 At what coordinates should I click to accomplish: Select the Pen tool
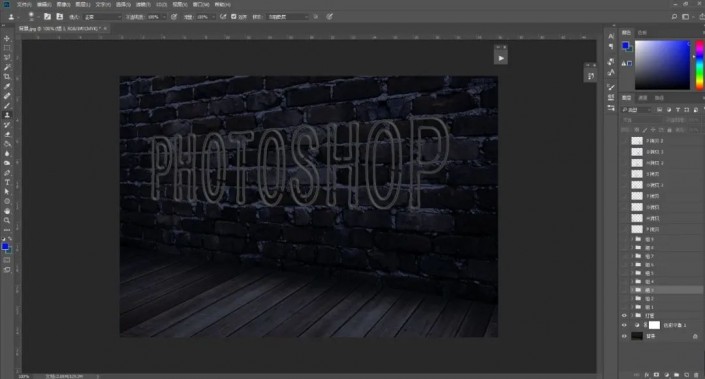[x=7, y=173]
